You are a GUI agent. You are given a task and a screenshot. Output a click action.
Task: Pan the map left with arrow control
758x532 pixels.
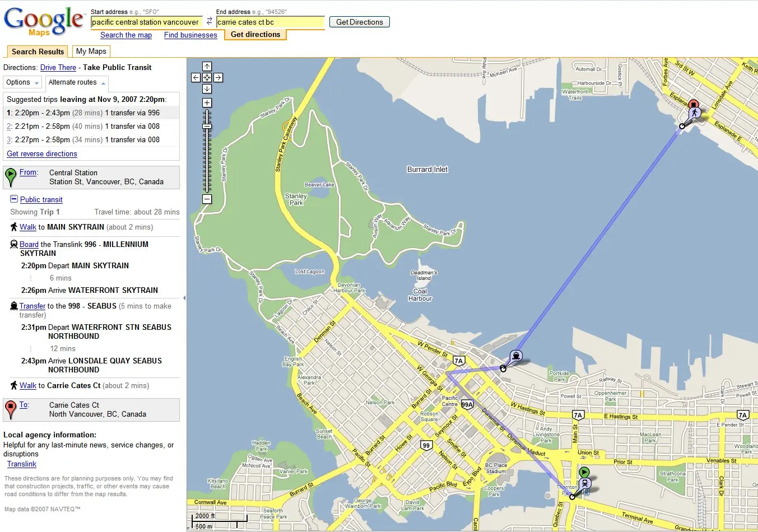coord(196,78)
